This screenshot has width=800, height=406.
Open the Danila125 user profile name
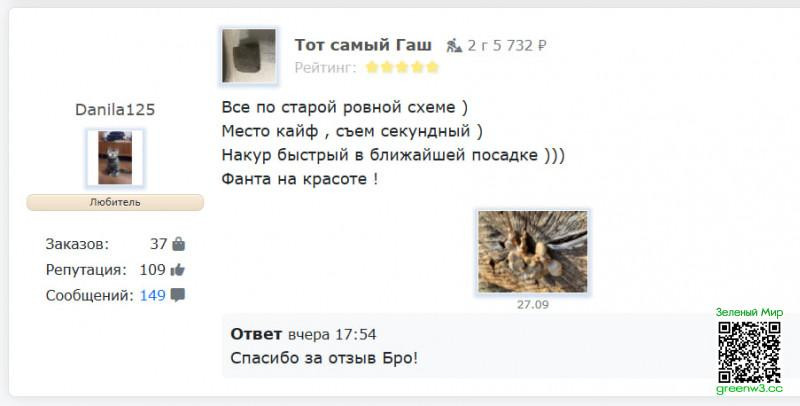tap(115, 110)
